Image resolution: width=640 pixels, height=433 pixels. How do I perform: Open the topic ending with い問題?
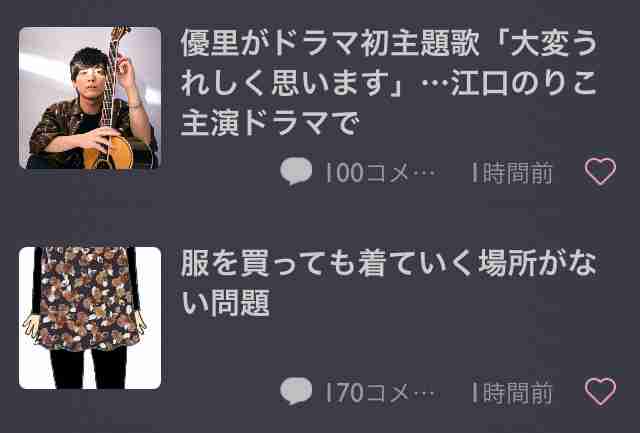(x=389, y=283)
